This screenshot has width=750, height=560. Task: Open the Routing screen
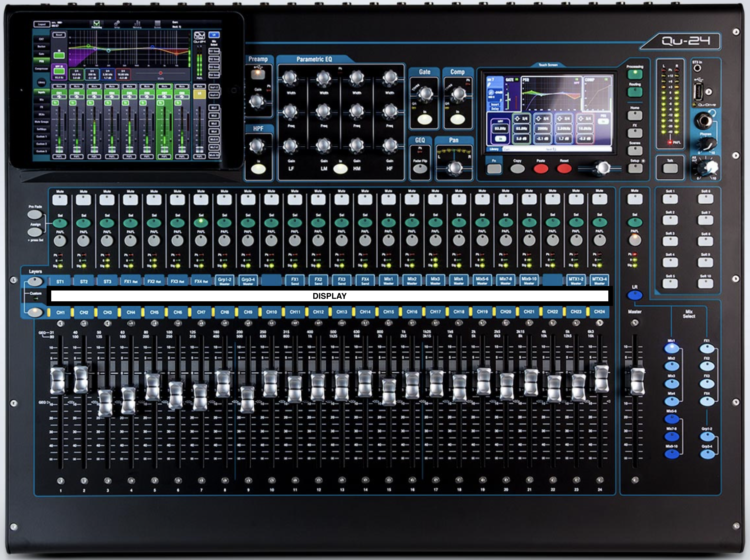635,91
